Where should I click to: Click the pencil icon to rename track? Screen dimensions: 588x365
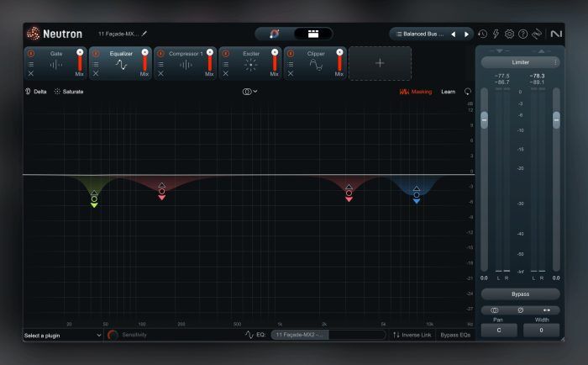click(x=144, y=34)
